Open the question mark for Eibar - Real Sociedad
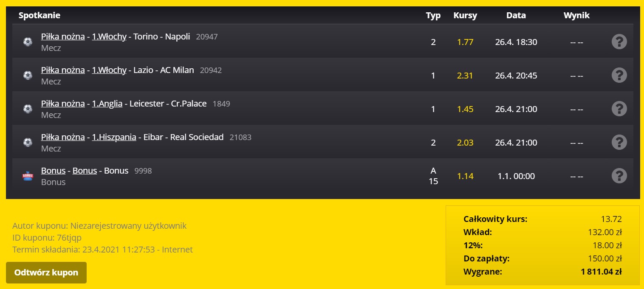 point(619,142)
